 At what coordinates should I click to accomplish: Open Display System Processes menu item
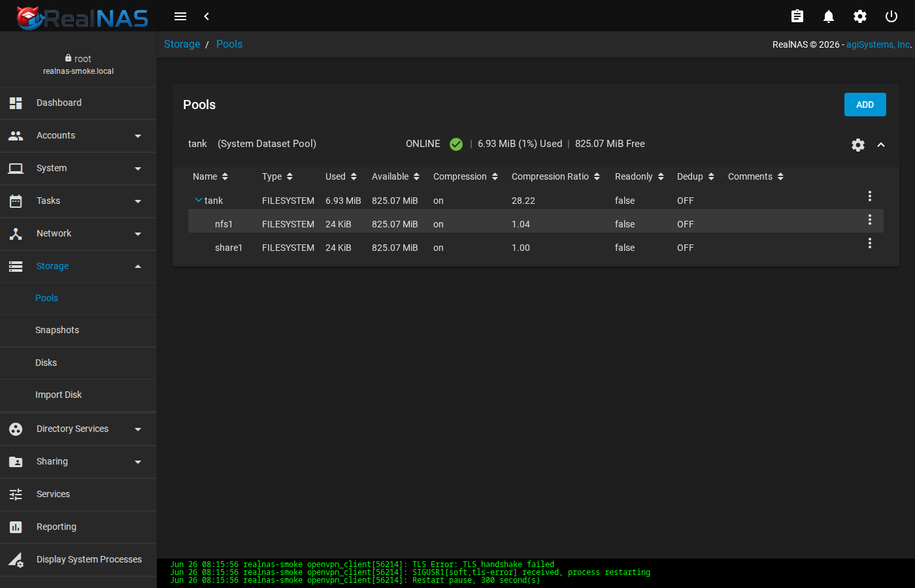click(78, 560)
